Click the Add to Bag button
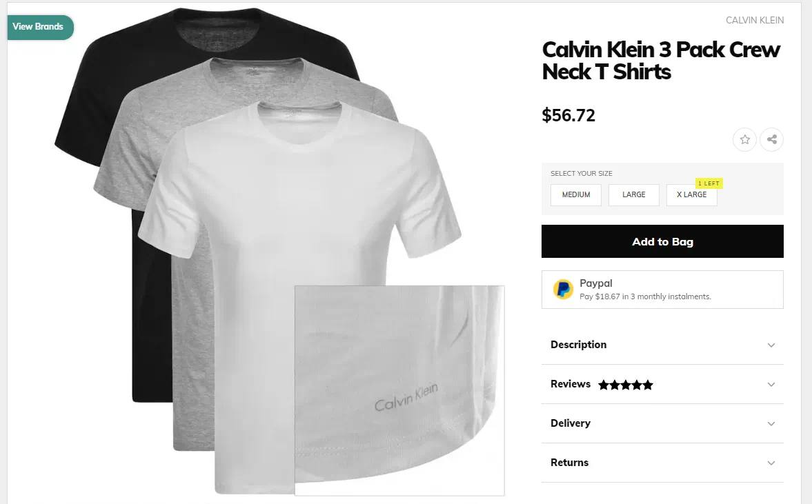 tap(662, 241)
